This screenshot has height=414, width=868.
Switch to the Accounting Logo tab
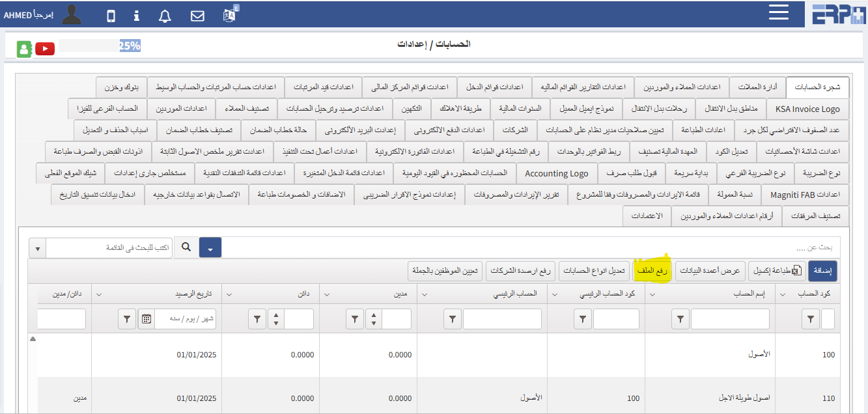(x=556, y=173)
